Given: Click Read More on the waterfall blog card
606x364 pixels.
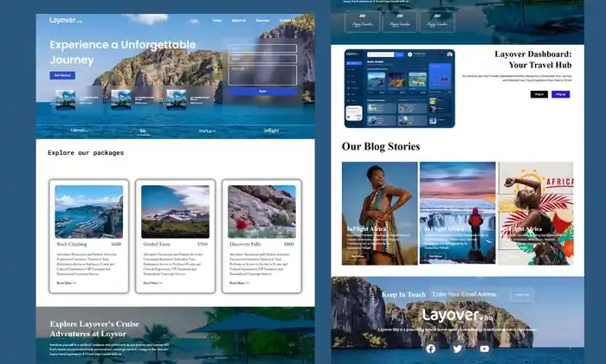Looking at the screenshot, I should pyautogui.click(x=435, y=256).
